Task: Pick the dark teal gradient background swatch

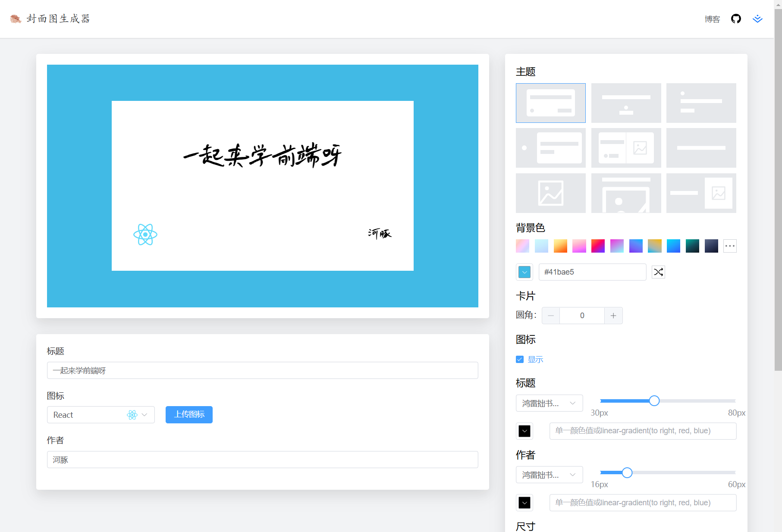Action: click(x=692, y=246)
